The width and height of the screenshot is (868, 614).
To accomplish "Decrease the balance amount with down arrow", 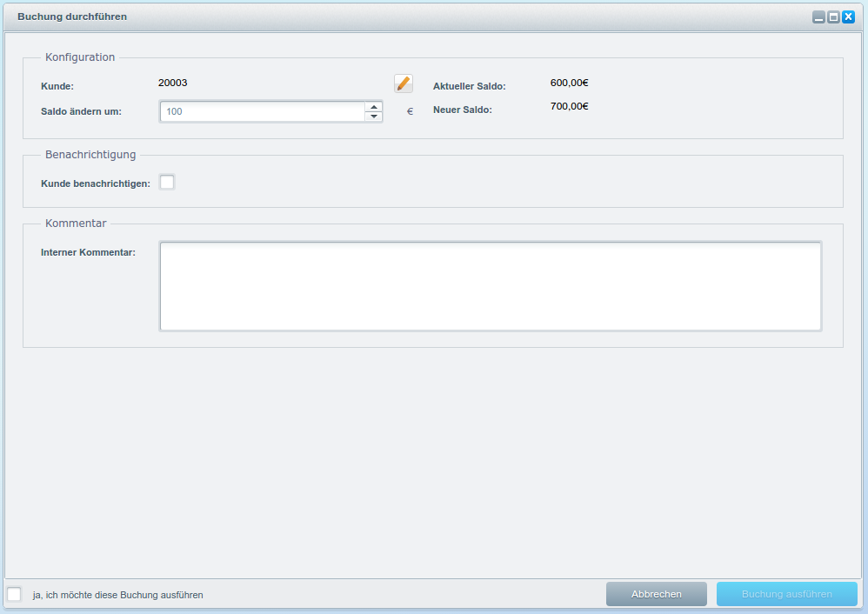I will tap(373, 117).
